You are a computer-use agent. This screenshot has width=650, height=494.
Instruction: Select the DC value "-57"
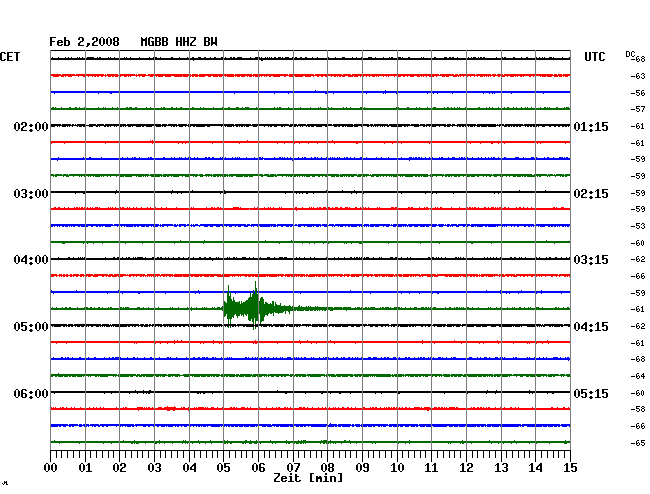638,109
